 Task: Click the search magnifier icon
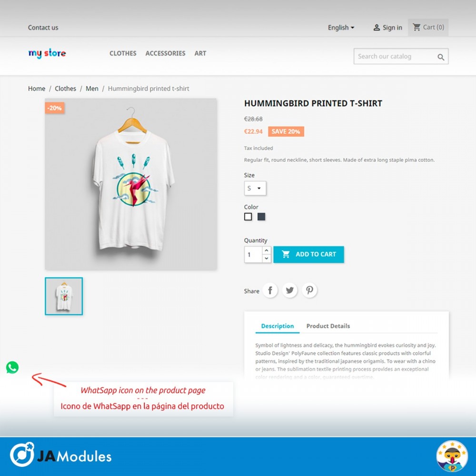tap(441, 57)
